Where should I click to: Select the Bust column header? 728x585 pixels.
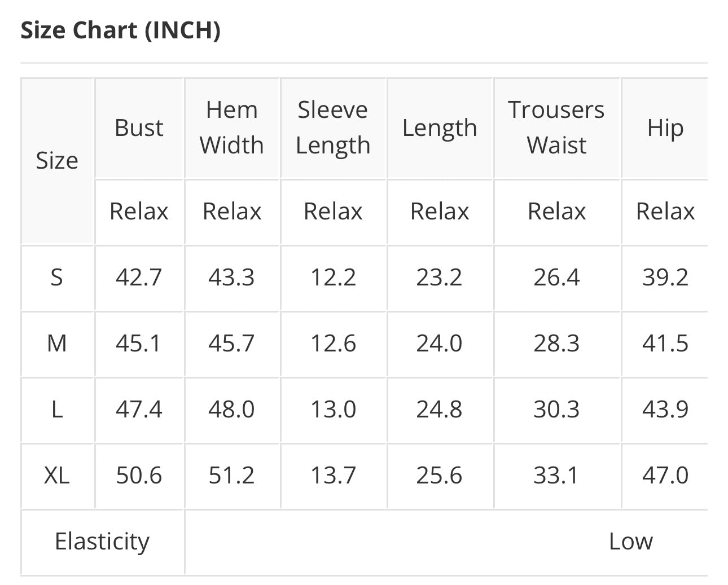click(139, 127)
